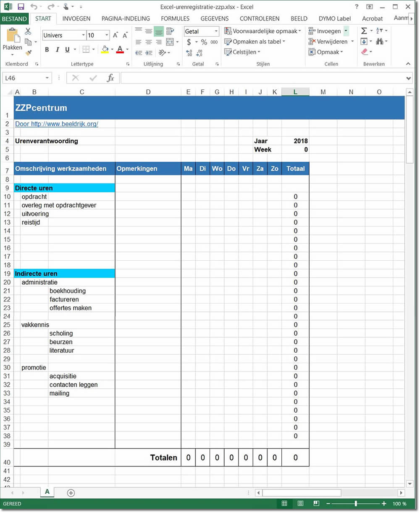Open number format Getal dropdown
The width and height of the screenshot is (420, 513).
pyautogui.click(x=217, y=31)
